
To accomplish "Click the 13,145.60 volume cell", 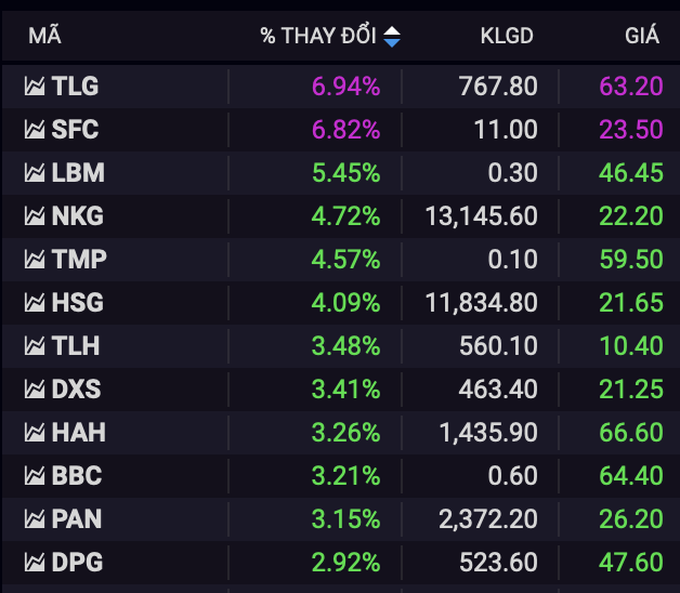I will pyautogui.click(x=481, y=216).
